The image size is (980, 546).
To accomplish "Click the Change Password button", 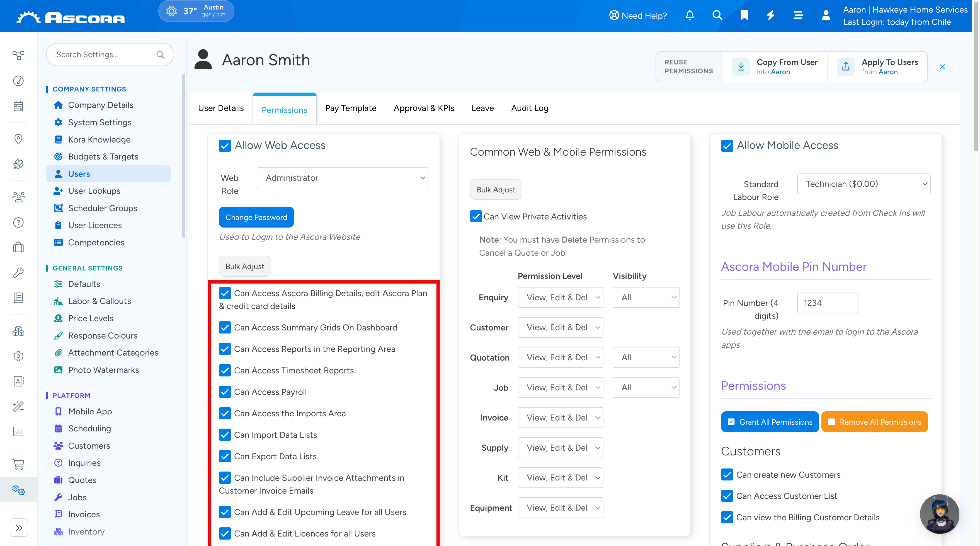I will click(x=256, y=217).
